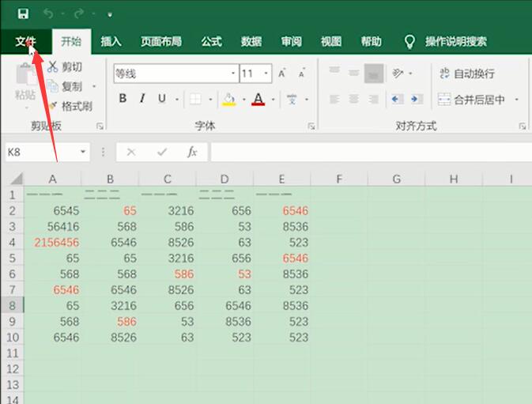Image resolution: width=532 pixels, height=404 pixels.
Task: Open the 剪贴板 dialog launcher
Action: [100, 126]
